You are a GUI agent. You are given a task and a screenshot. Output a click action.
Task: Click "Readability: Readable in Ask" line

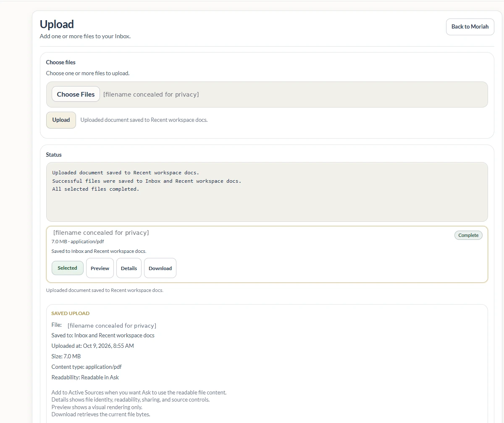pos(85,377)
